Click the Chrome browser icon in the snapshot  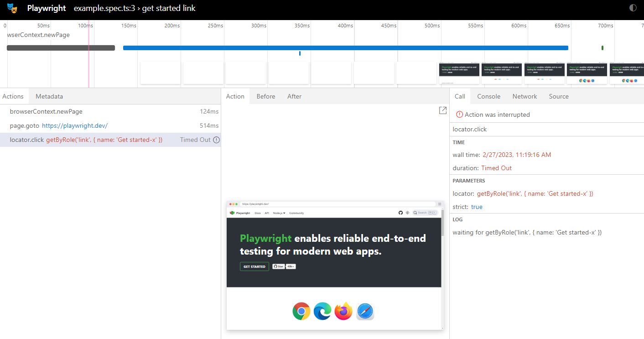[x=301, y=311]
